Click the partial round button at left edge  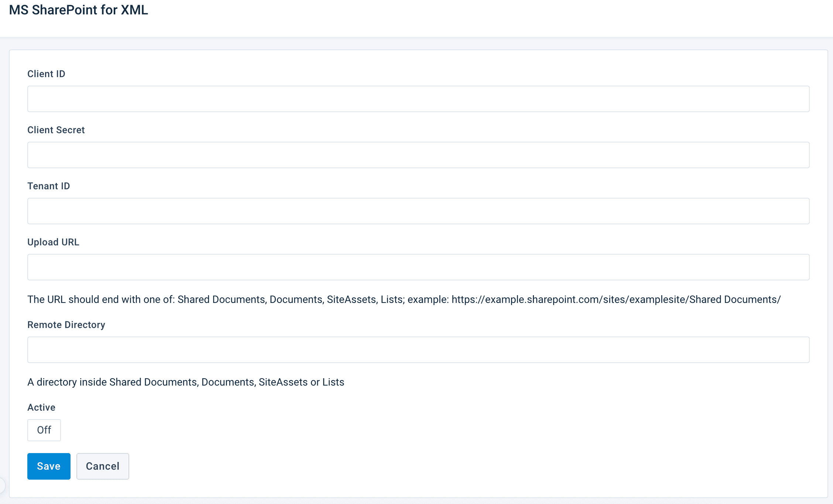coord(2,485)
